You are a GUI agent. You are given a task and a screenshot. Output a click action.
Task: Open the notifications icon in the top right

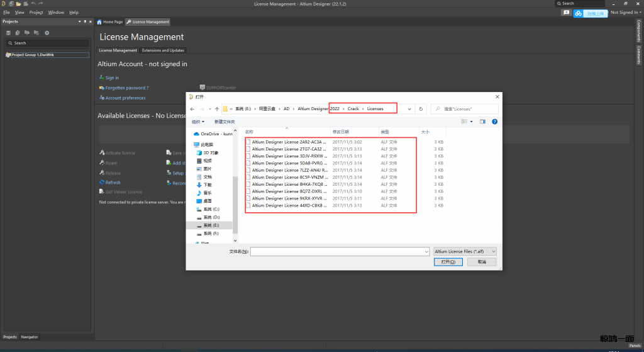566,13
